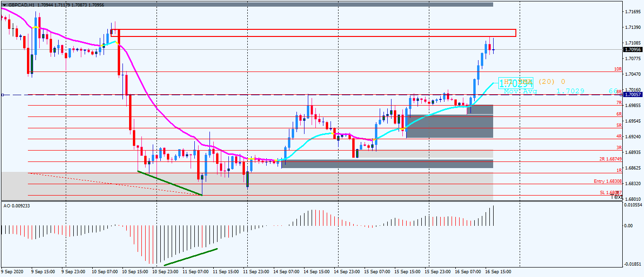Click the 1.70775 price scale value
This screenshot has height=277, width=644.
click(x=634, y=59)
